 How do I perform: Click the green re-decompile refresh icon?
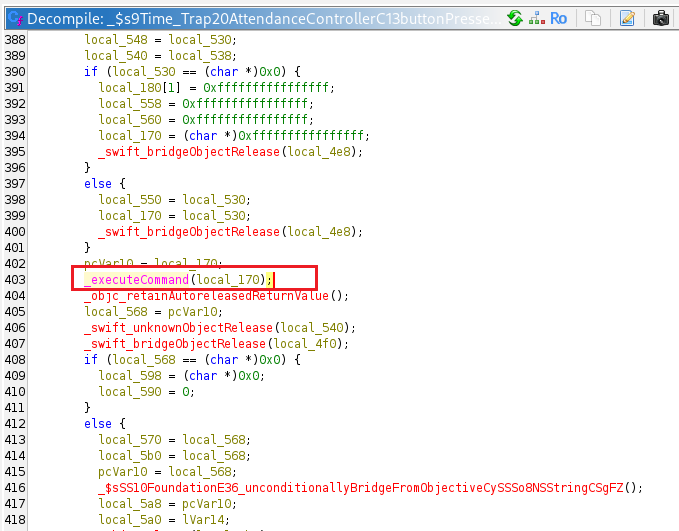(x=515, y=18)
